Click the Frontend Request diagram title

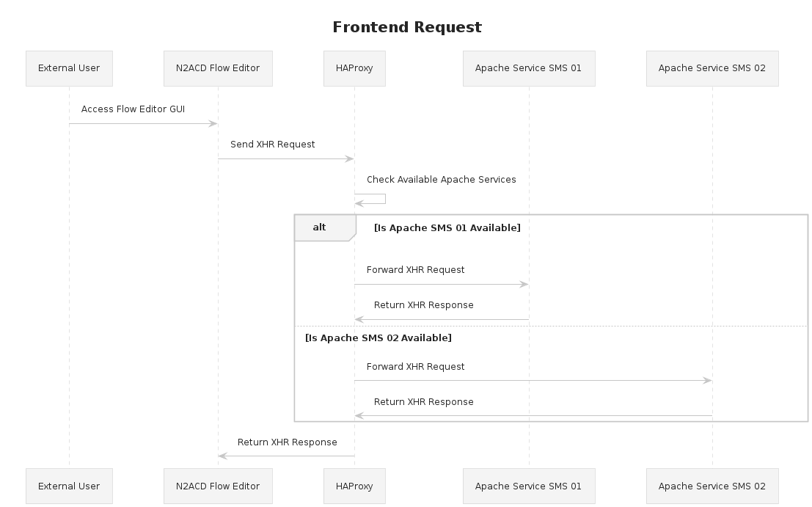[x=407, y=28]
